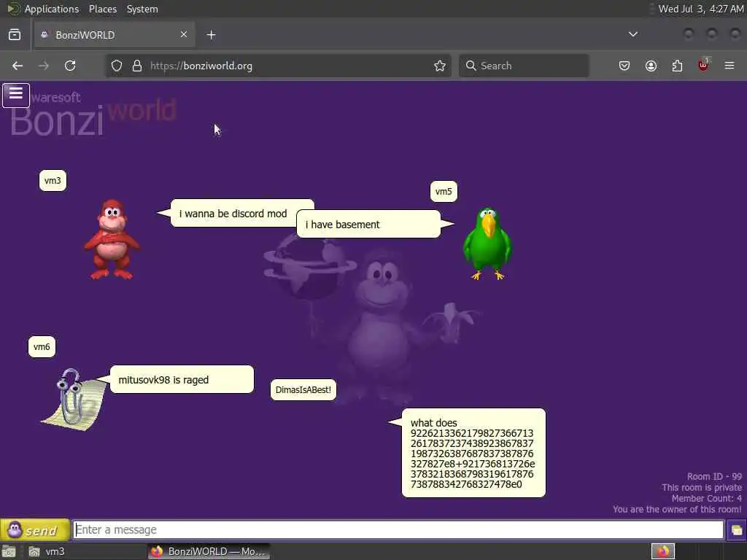This screenshot has height=560, width=747.
Task: Click the 'i have basement' speech bubble
Action: coord(368,225)
